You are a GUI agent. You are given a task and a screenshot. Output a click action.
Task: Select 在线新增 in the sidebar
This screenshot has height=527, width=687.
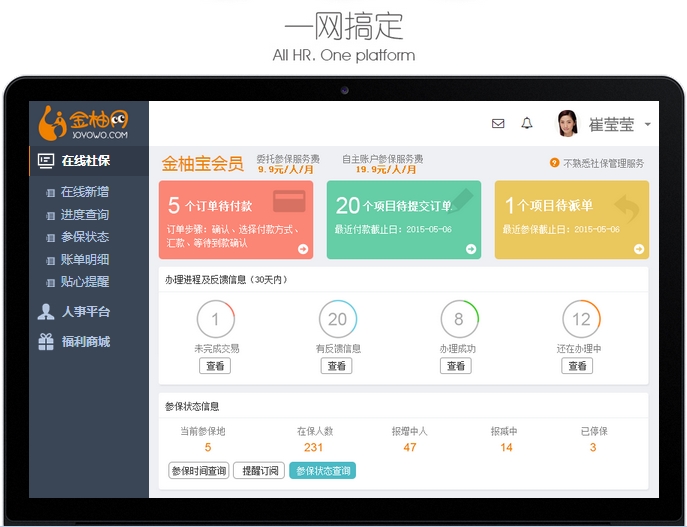85,192
